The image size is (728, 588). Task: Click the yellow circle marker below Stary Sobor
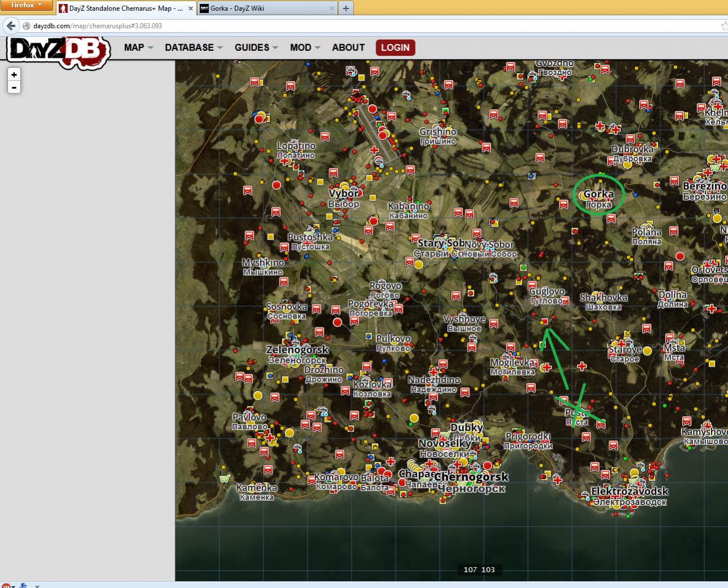[x=419, y=265]
